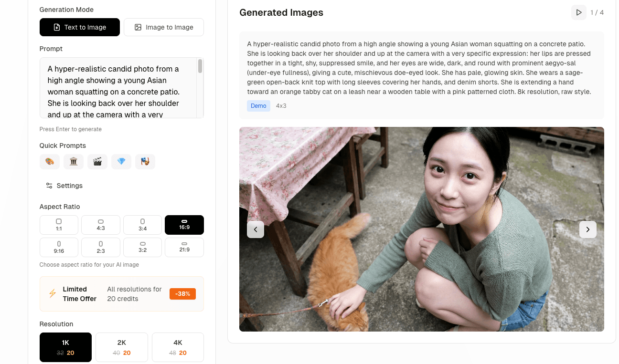Select the 1:1 aspect ratio

pos(59,225)
